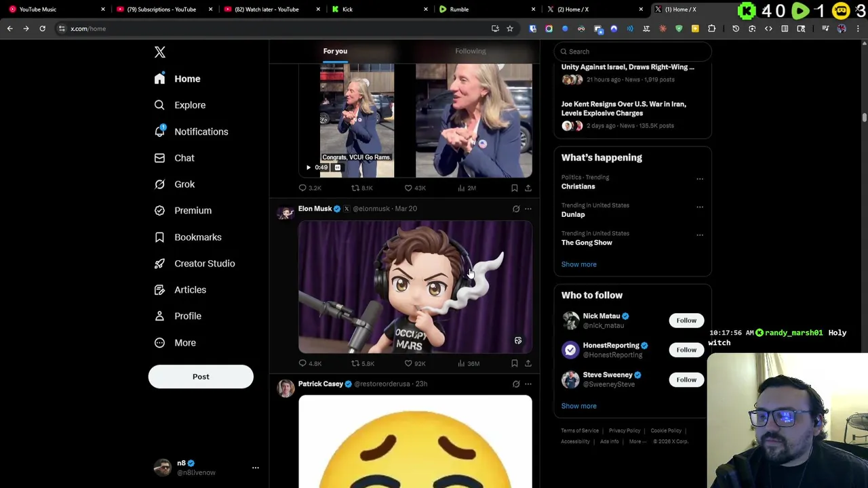Click the x.com/home address bar
Viewport: 868px width, 488px height.
[271, 28]
